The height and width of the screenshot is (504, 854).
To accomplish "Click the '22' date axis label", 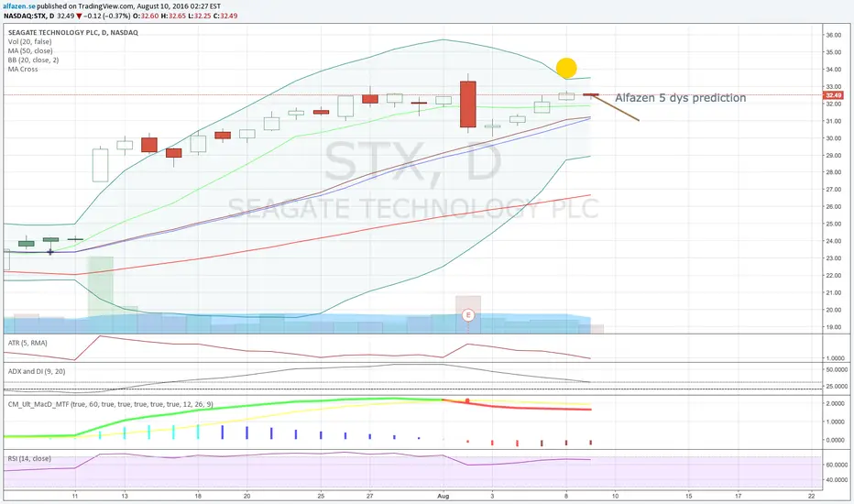I will tap(812, 496).
